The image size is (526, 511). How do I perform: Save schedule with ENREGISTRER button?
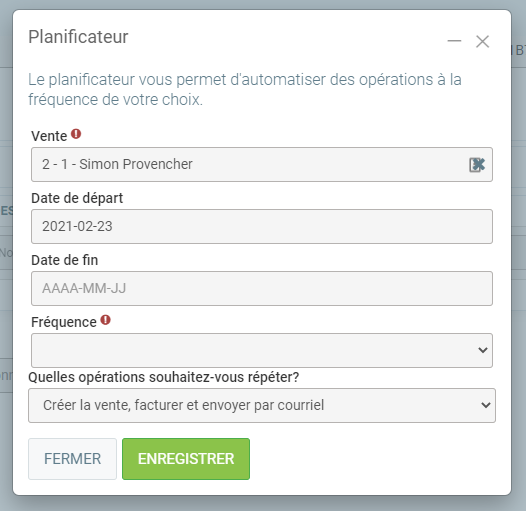click(x=186, y=459)
